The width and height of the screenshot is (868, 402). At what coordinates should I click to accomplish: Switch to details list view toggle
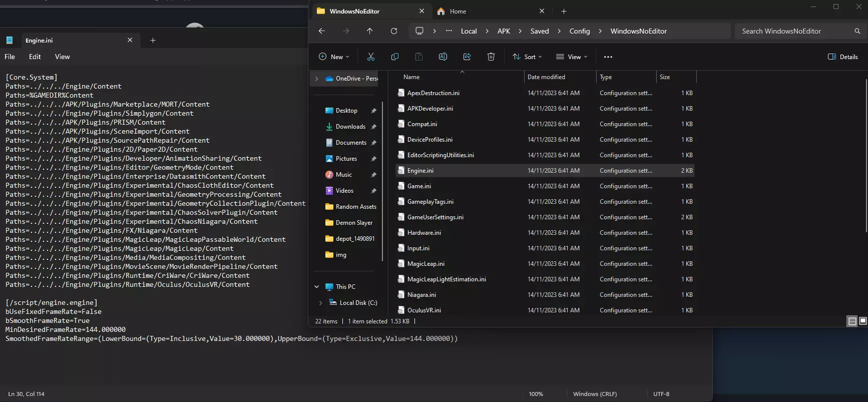(x=852, y=321)
